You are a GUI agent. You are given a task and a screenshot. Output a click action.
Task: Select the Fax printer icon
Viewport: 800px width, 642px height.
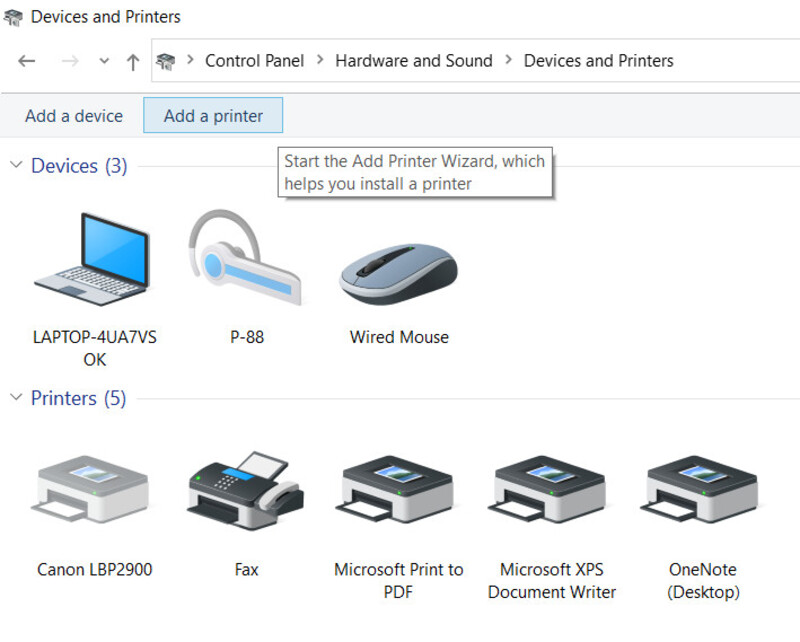(x=245, y=490)
